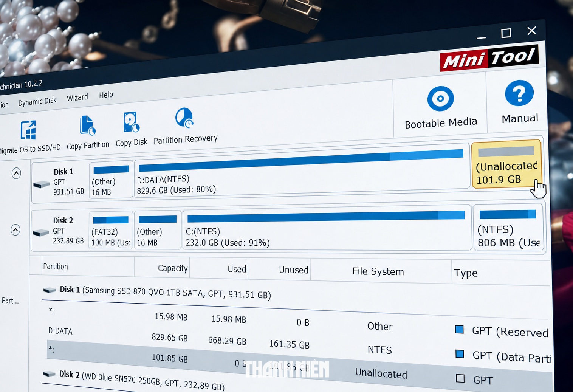Select the NTFS 806 MB partition block

[508, 228]
